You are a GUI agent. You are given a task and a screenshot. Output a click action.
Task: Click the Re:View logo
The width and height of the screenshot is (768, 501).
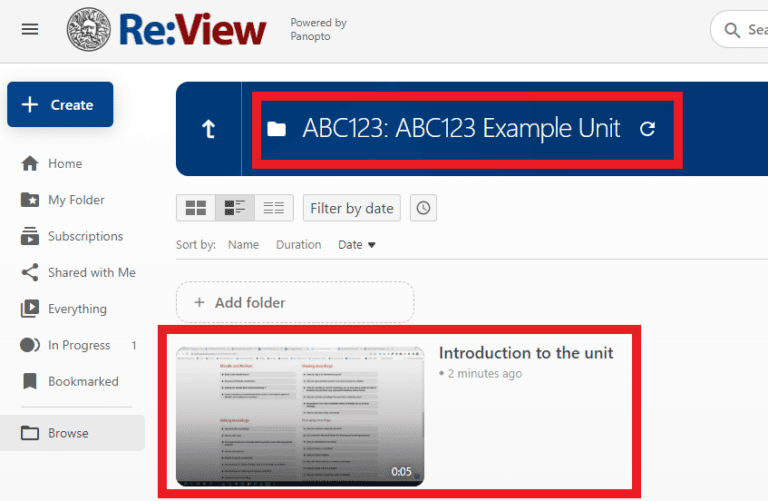(x=167, y=29)
